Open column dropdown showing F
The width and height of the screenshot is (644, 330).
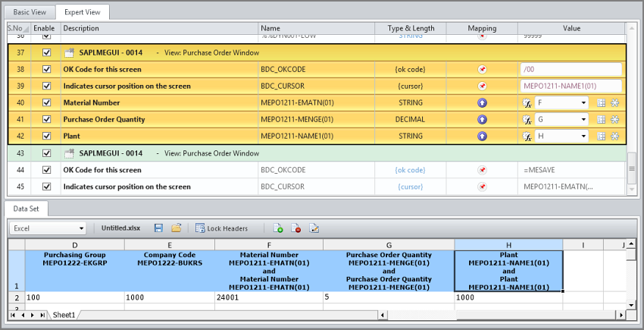coord(561,103)
